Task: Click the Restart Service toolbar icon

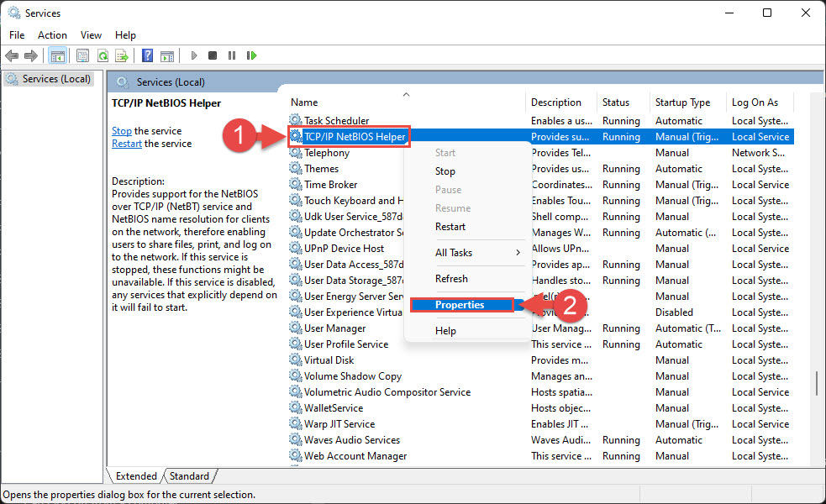Action: (251, 55)
